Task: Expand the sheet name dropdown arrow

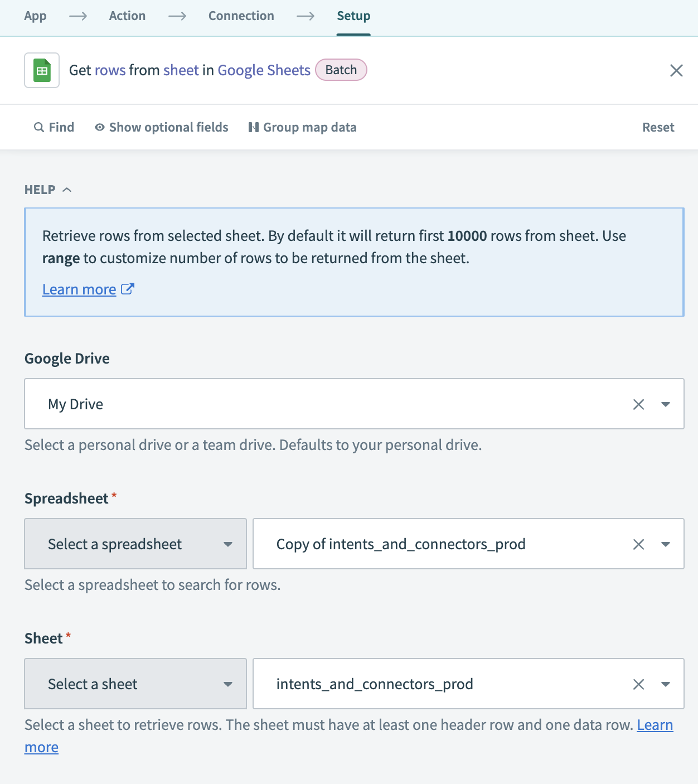Action: coord(665,684)
